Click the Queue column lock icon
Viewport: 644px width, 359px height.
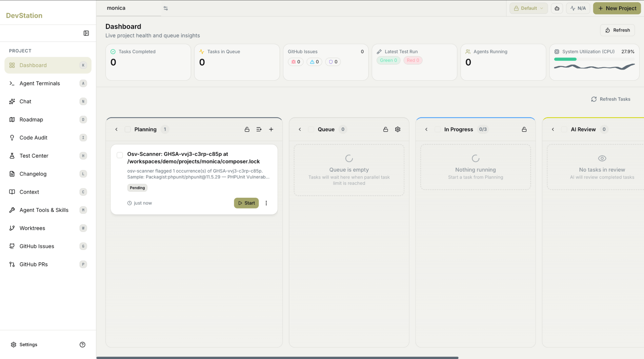click(x=385, y=129)
